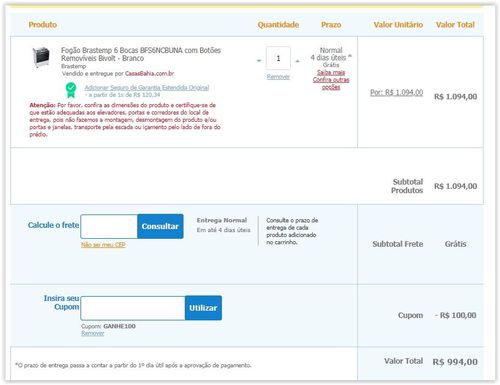Click the green warranty seal icon
Viewport: 500px width, 385px height.
(x=71, y=90)
